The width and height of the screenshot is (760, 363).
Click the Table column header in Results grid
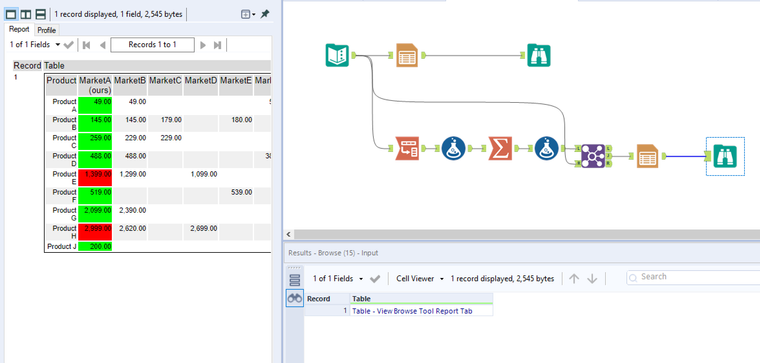(421, 299)
